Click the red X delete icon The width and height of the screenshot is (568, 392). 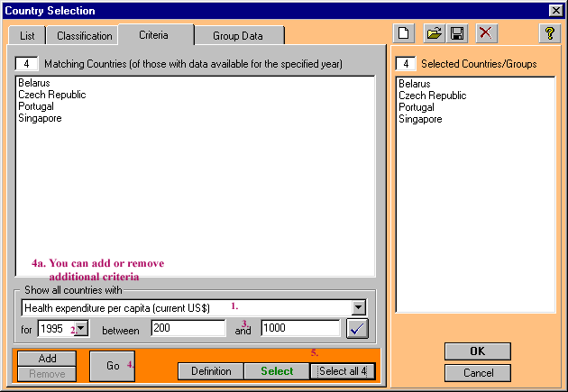tap(486, 33)
